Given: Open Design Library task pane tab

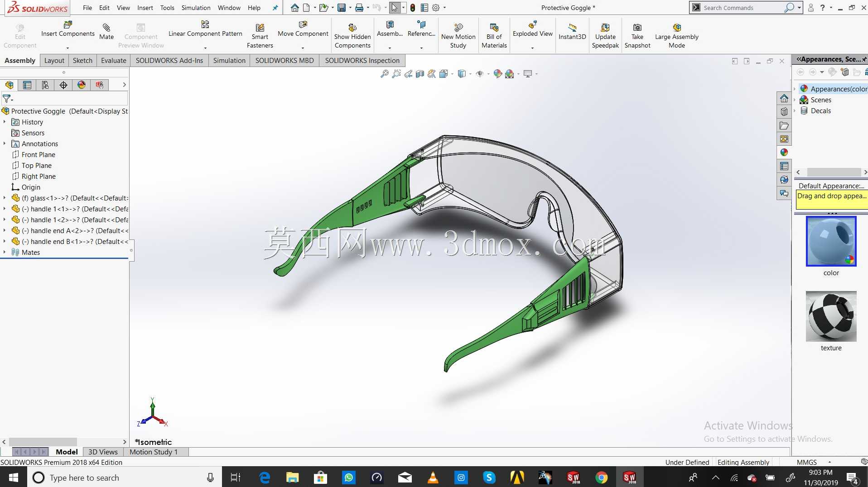Looking at the screenshot, I should 784,112.
